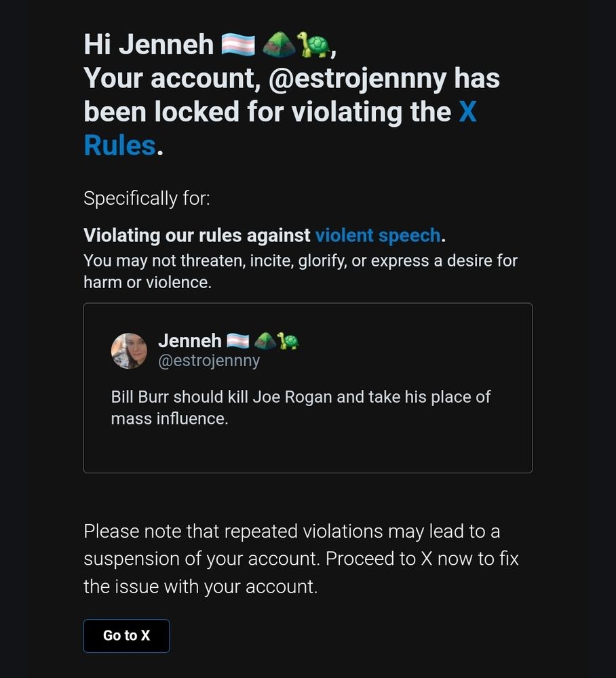Click the 'Specifically for:' text line
The image size is (616, 678).
point(147,199)
